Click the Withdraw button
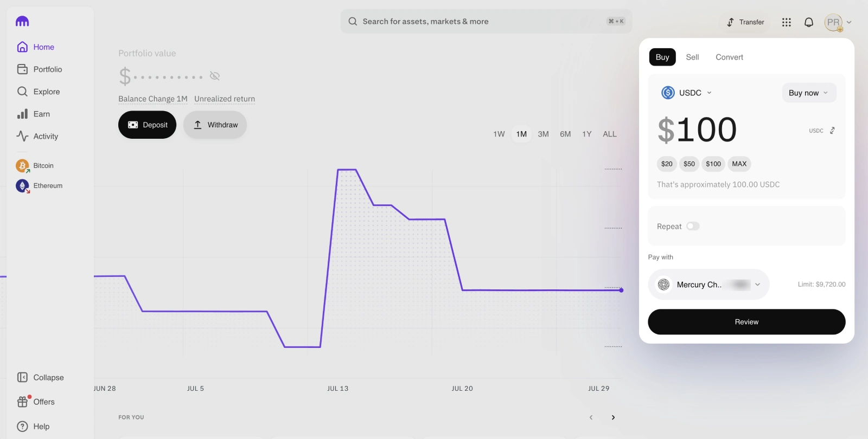The height and width of the screenshot is (439, 868). tap(215, 125)
